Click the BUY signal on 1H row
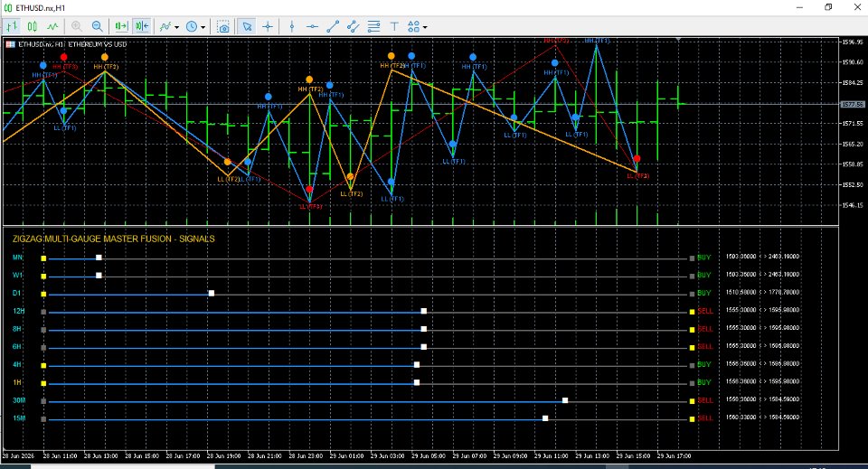Image resolution: width=868 pixels, height=469 pixels. [x=703, y=383]
